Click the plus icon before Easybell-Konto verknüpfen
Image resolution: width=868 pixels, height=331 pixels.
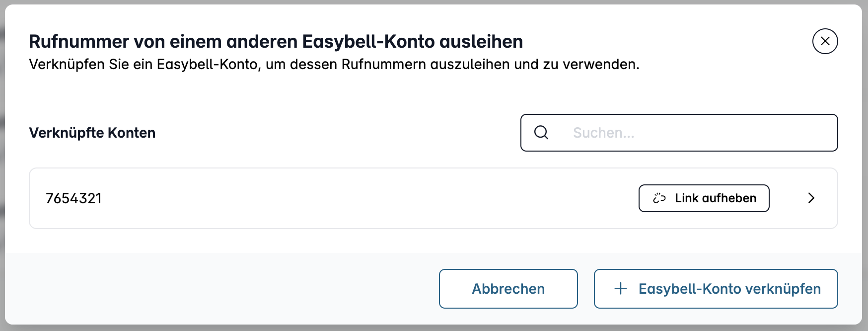[x=621, y=289]
